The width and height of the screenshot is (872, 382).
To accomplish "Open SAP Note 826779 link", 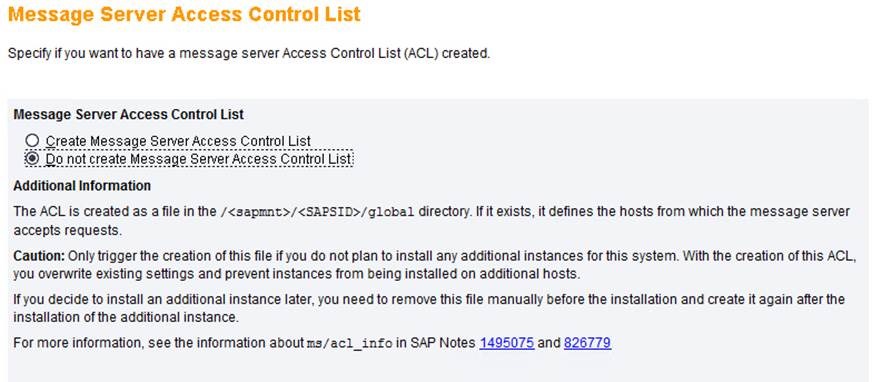I will click(x=587, y=343).
